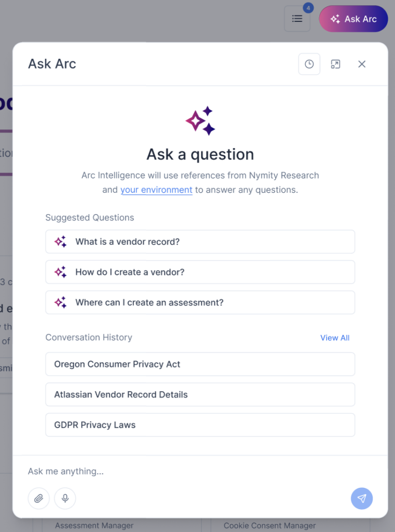Close the Ask Arc dialog
Screen dimensions: 395x532
362,64
